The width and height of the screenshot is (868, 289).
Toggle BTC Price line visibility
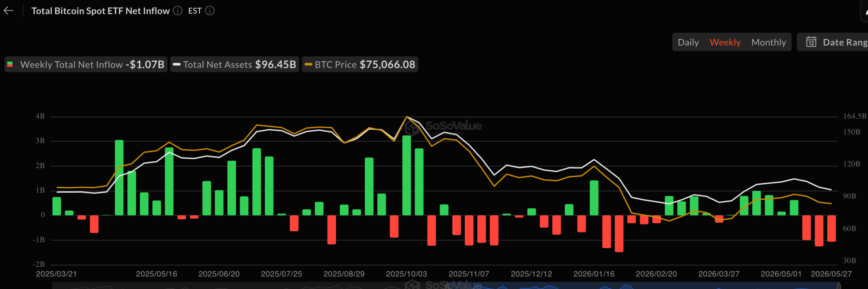360,64
